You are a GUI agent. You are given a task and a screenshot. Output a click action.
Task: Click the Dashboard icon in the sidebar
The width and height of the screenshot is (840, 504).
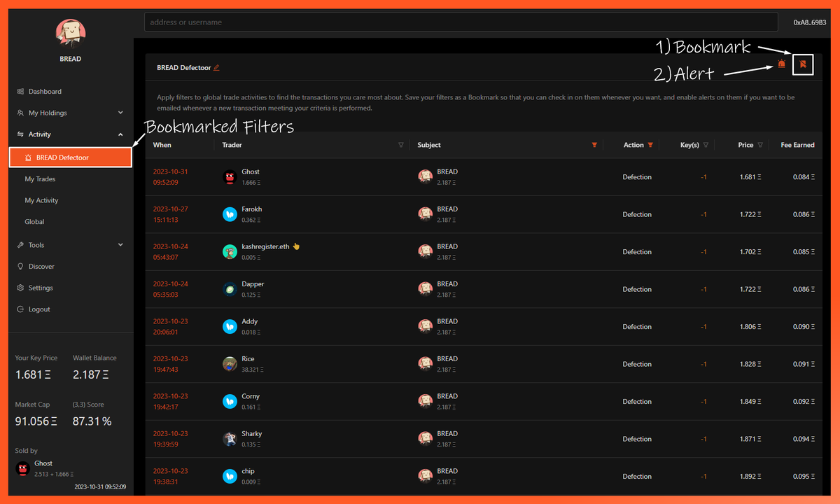[21, 92]
